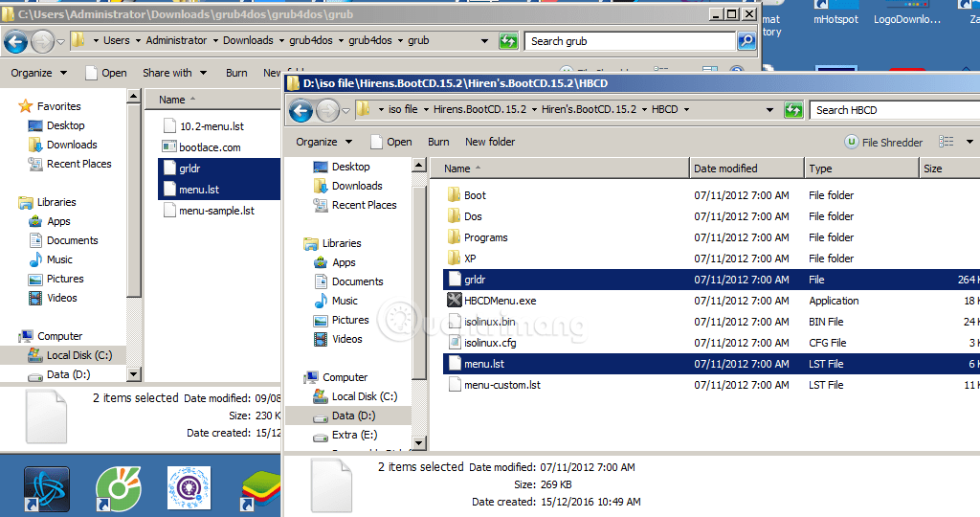Select 10.2-menu.lst in grub window
The image size is (980, 517).
tap(203, 125)
